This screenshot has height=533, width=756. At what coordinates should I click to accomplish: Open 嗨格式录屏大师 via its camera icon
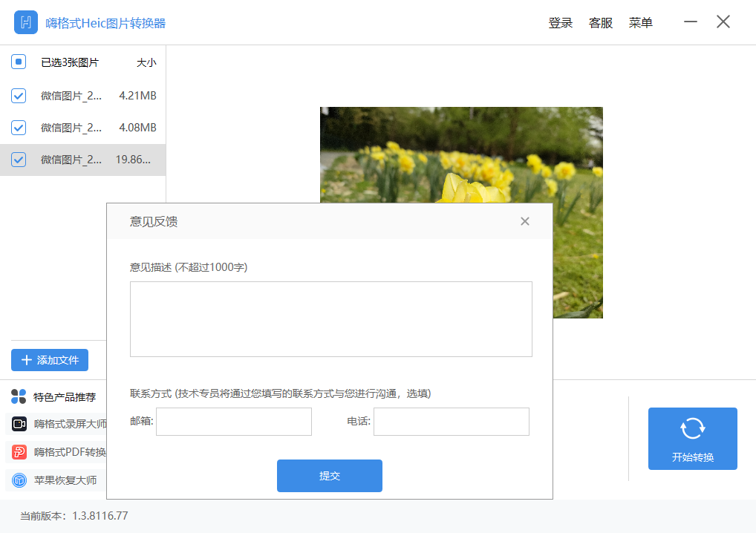click(18, 423)
